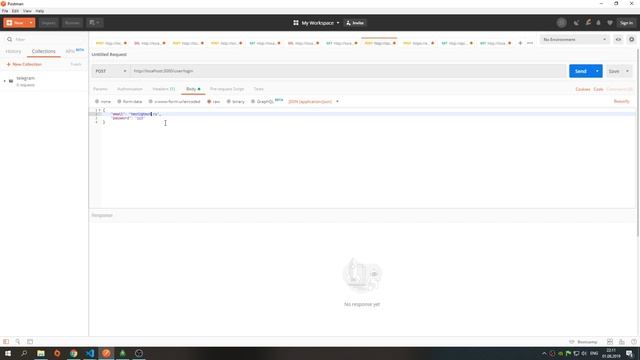This screenshot has height=360, width=640.
Task: Switch to the Collections sidebar tab
Action: pyautogui.click(x=43, y=51)
